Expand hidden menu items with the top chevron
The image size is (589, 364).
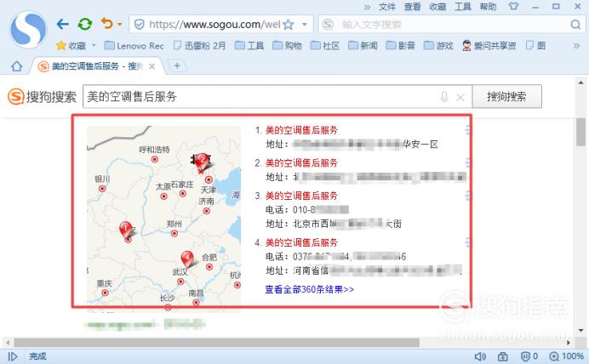click(367, 7)
